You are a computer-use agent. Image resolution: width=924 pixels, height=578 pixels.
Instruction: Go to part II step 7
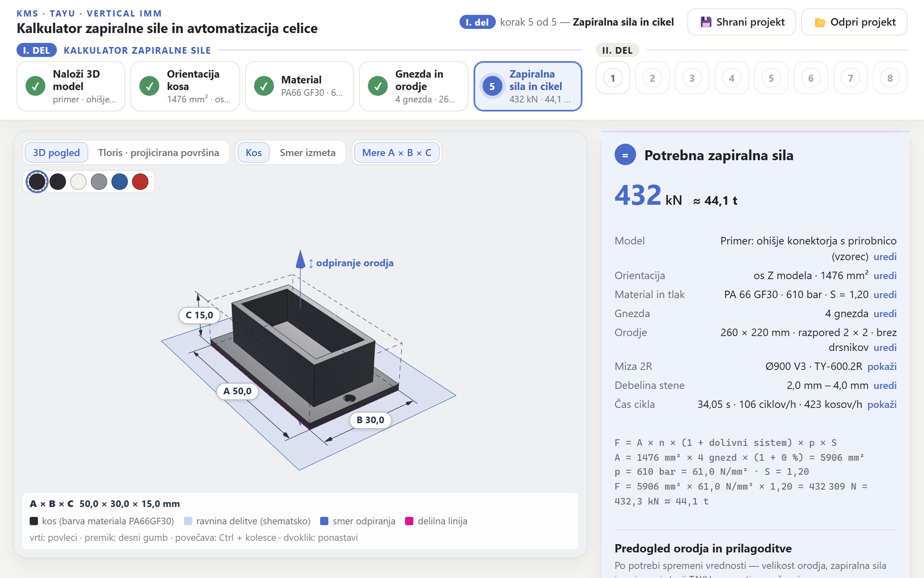(851, 78)
